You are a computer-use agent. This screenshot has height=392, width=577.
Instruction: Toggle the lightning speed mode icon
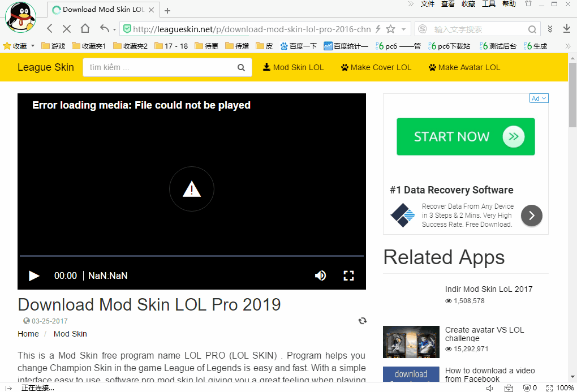point(378,29)
